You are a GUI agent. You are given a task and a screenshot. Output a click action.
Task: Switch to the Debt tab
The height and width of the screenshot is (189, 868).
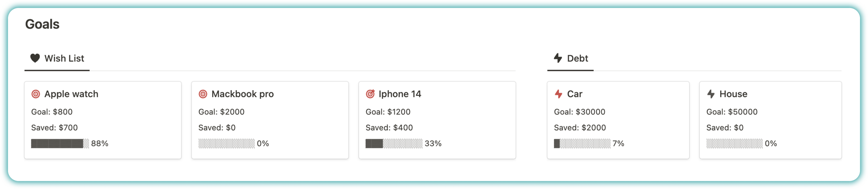point(570,58)
